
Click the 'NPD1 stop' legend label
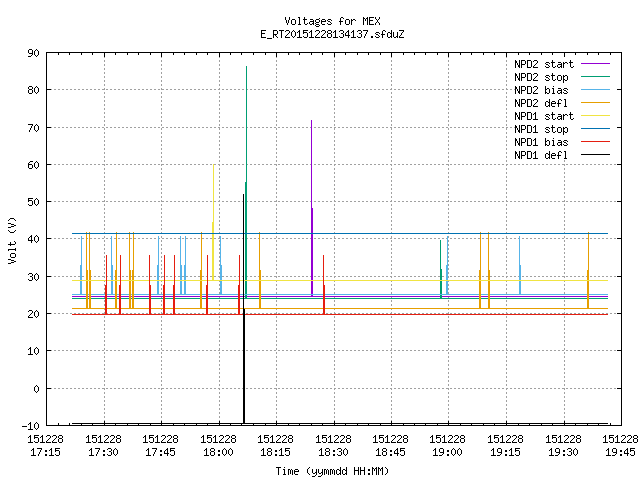pyautogui.click(x=541, y=129)
